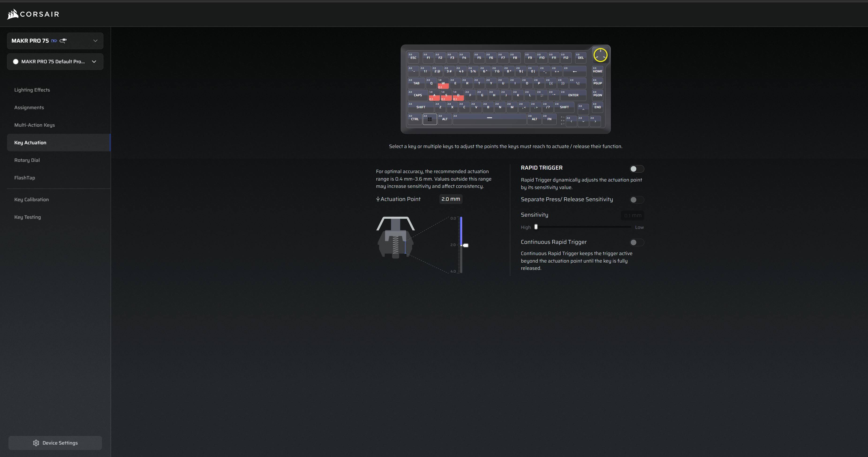Select the down arrow key
868x457 pixels.
tap(583, 121)
